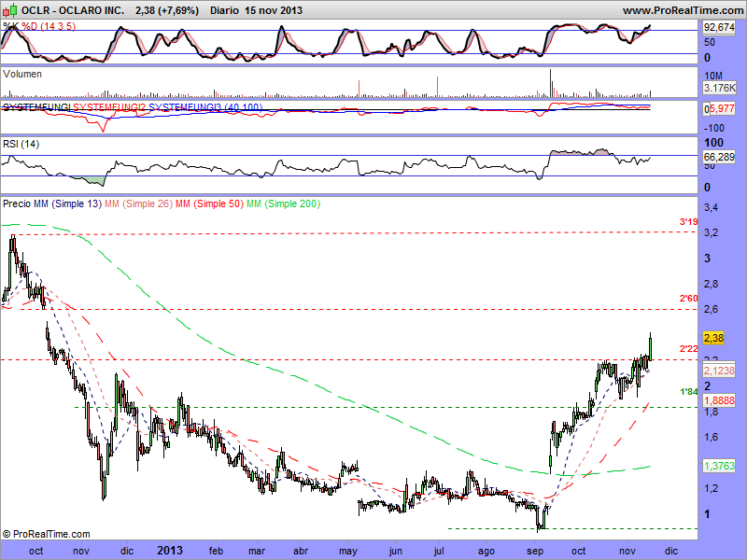Click the 15 nov 2013 date
Image resolution: width=747 pixels, height=560 pixels.
coord(274,10)
